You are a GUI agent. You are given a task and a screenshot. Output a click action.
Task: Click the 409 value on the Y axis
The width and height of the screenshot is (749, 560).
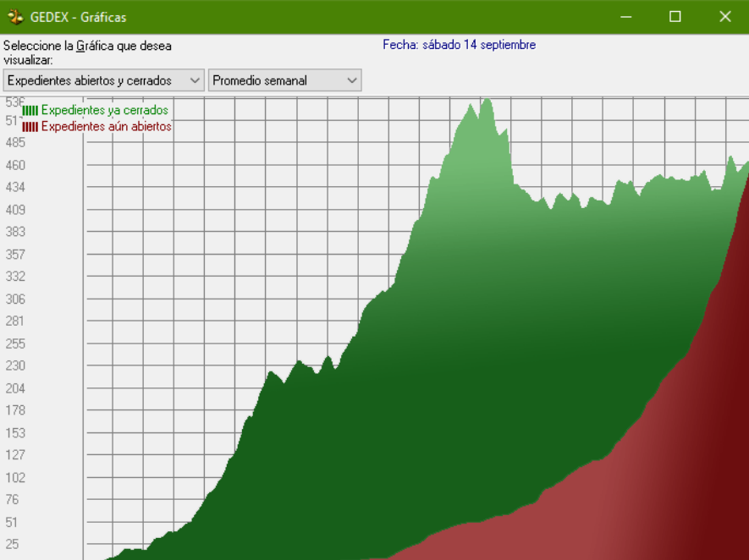coord(15,210)
